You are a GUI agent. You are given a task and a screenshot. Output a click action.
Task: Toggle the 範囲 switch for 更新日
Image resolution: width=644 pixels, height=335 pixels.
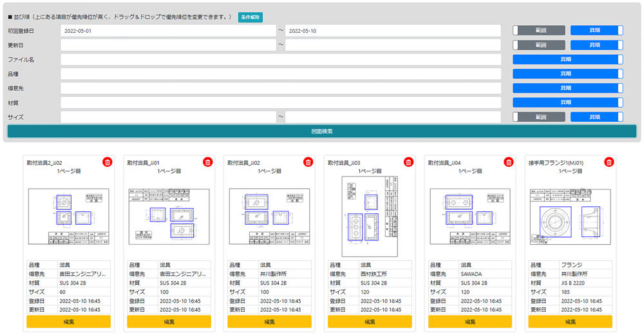539,45
